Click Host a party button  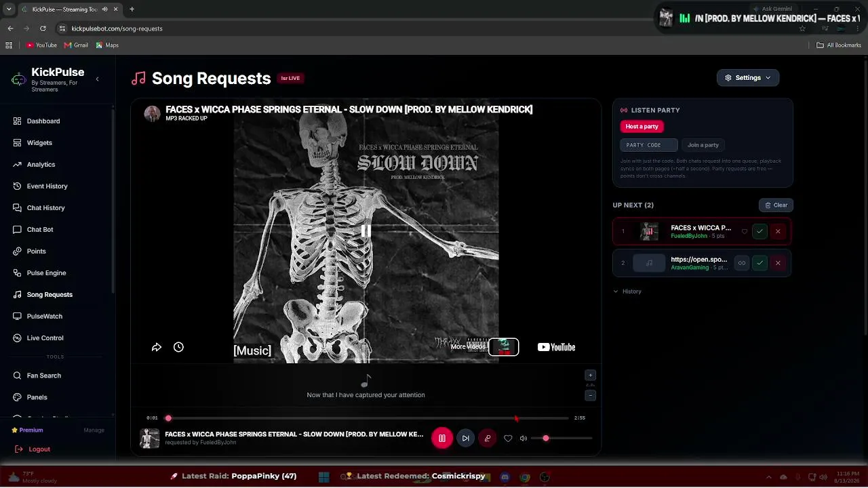click(x=642, y=127)
